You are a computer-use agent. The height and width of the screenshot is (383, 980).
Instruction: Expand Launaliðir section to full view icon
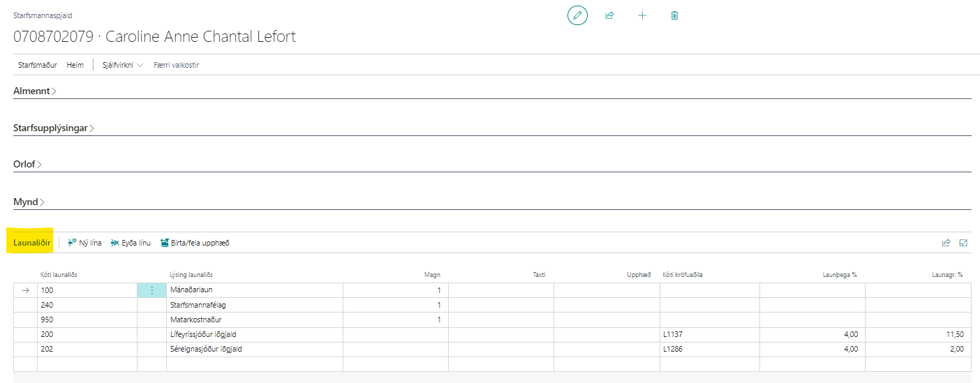pos(963,243)
